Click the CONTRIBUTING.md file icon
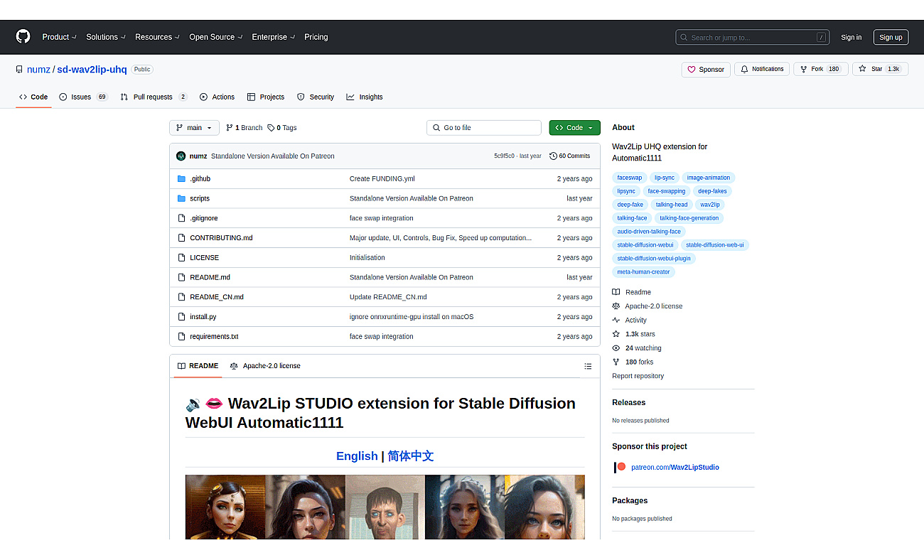Image resolution: width=924 pixels, height=560 pixels. click(x=181, y=238)
